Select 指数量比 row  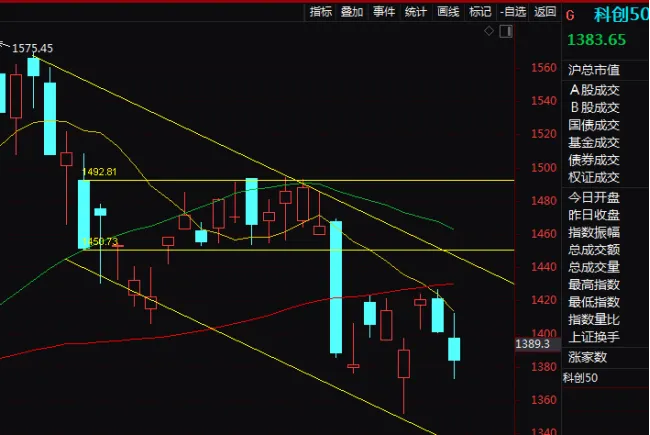click(x=594, y=319)
